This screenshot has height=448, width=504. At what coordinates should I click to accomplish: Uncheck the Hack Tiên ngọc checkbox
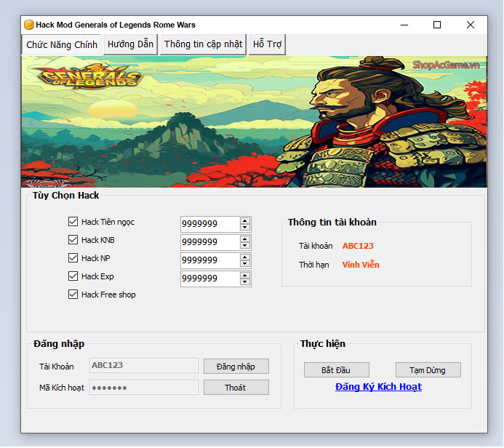point(73,222)
